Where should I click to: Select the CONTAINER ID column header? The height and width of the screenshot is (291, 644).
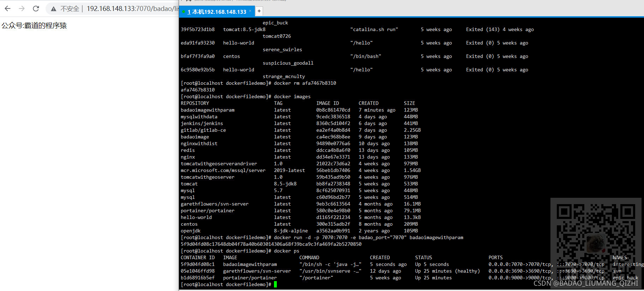(x=198, y=257)
